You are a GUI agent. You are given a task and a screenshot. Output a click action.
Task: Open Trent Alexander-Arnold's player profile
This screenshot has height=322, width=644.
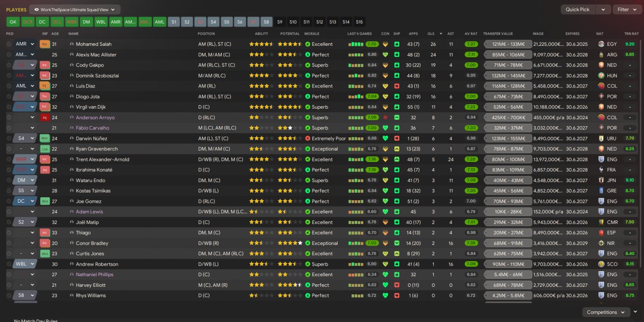point(103,159)
